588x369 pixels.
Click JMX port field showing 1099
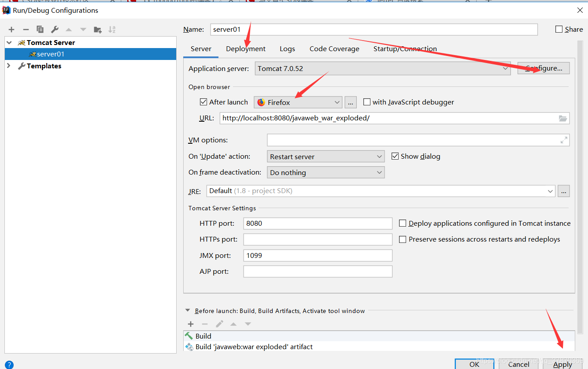pyautogui.click(x=318, y=255)
